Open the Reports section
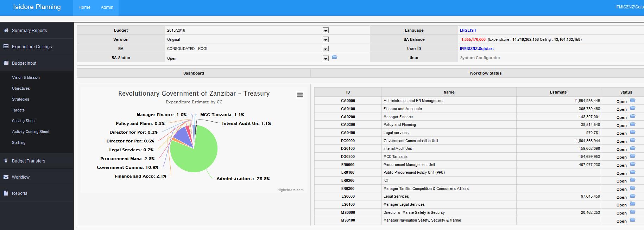This screenshot has height=230, width=644. point(37,193)
